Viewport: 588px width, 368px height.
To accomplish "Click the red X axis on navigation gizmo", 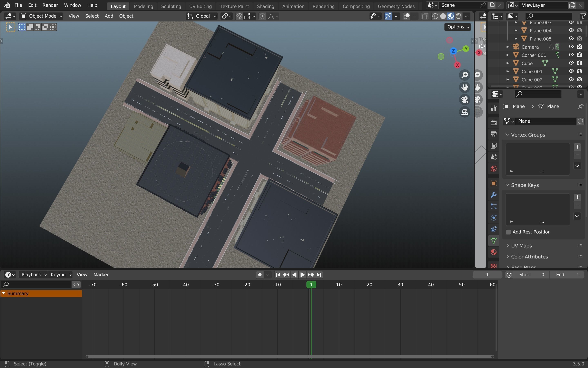I will tap(457, 65).
